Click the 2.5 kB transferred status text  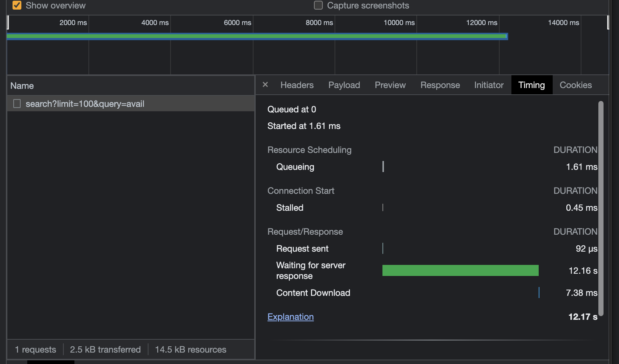[x=105, y=349]
